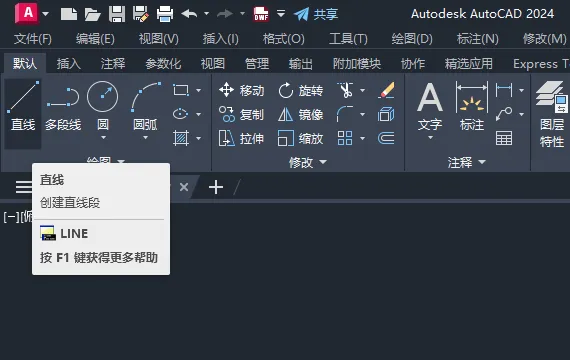Click the linear dimension icon

[x=504, y=90]
